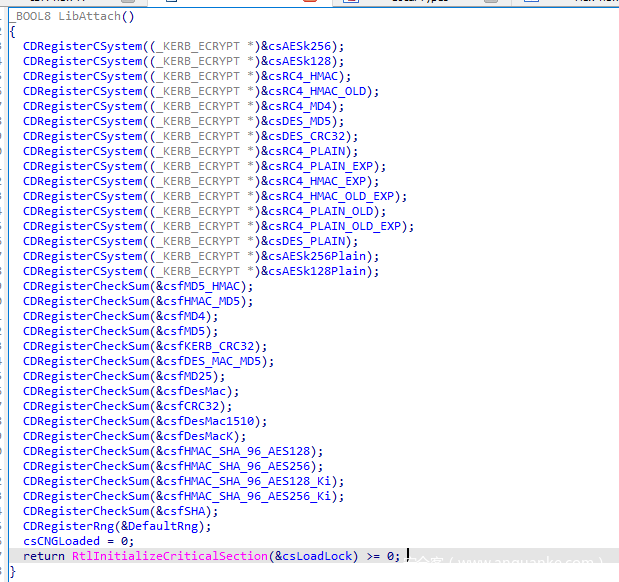The image size is (619, 582).
Task: Click csfHMAC_SHA_96_AES128_Ki symbol
Action: [x=248, y=481]
